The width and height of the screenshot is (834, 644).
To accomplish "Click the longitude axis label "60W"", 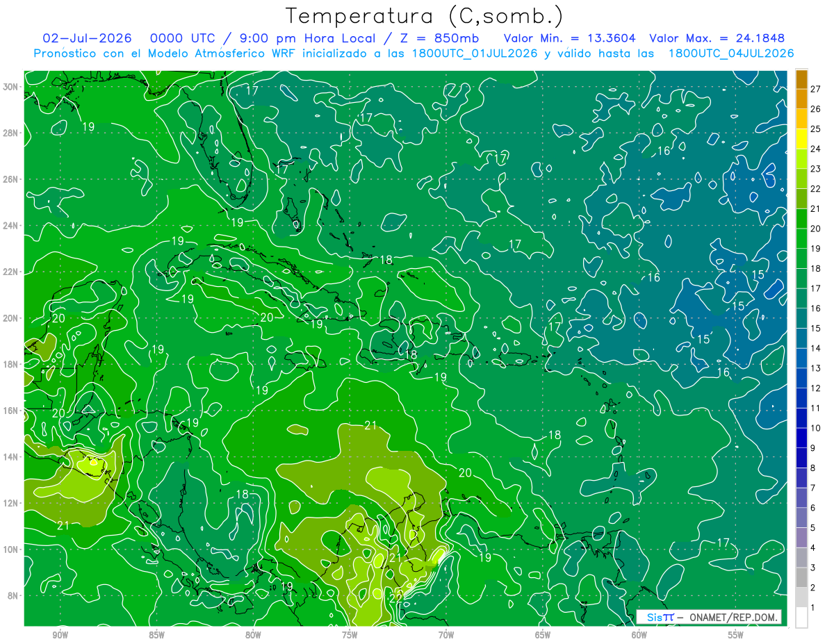I will (639, 635).
